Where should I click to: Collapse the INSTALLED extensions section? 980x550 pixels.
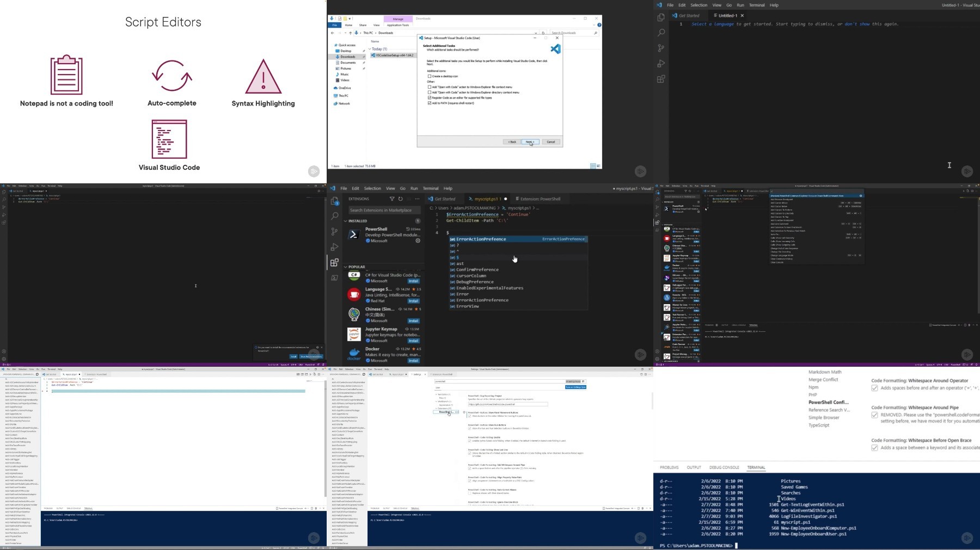coord(346,221)
